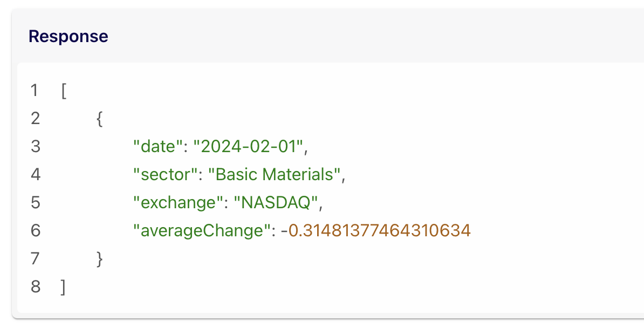Click the "exchange" key

click(x=174, y=202)
